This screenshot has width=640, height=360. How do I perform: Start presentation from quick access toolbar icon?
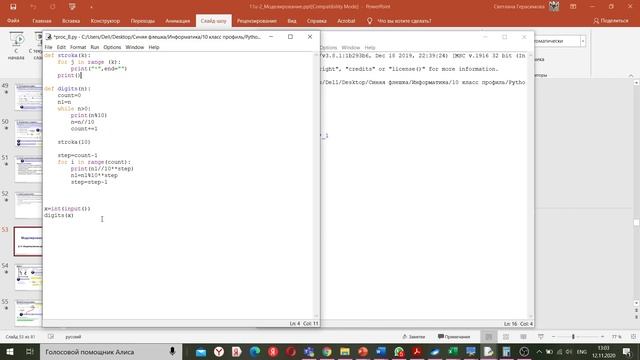[72, 7]
